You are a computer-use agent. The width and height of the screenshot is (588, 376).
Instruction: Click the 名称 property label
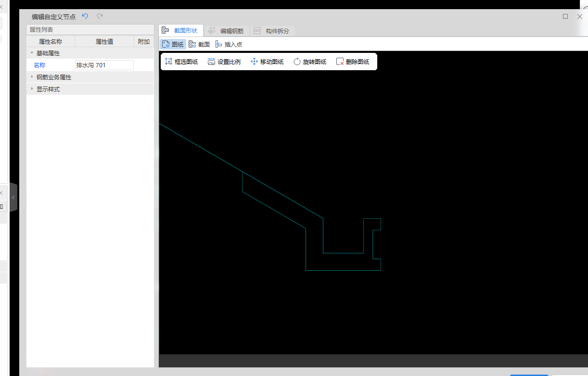tap(39, 65)
